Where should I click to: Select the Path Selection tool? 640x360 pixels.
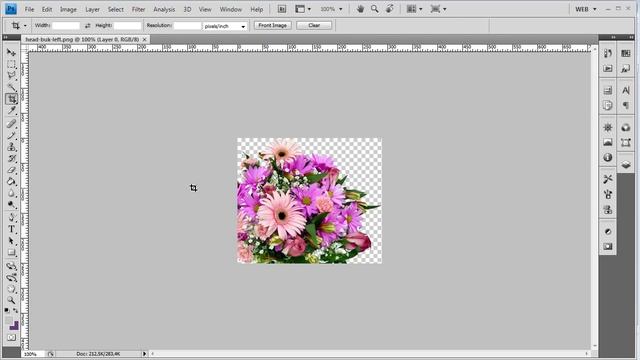click(11, 241)
